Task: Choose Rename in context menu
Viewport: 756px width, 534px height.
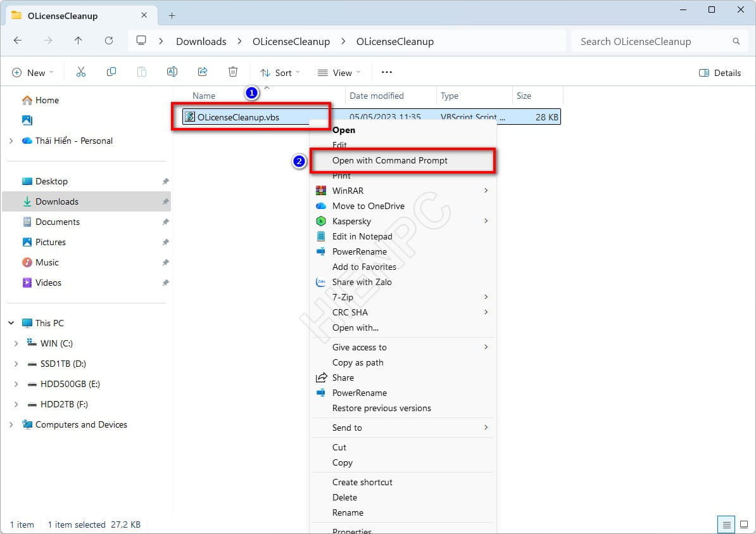Action: point(403,512)
